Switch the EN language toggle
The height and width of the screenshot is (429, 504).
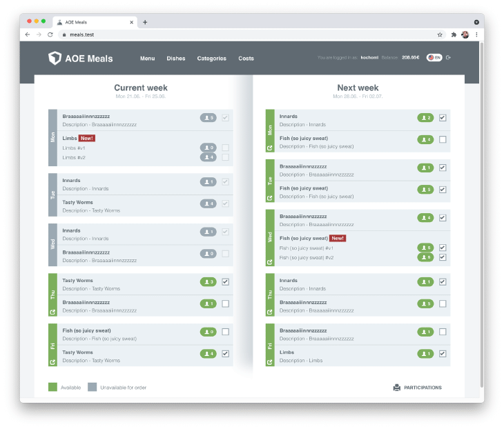(434, 58)
